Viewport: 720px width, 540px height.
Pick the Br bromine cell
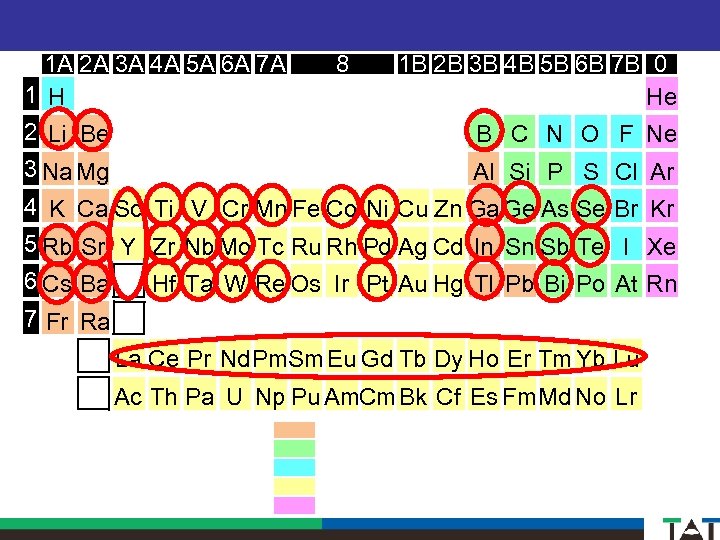click(626, 206)
